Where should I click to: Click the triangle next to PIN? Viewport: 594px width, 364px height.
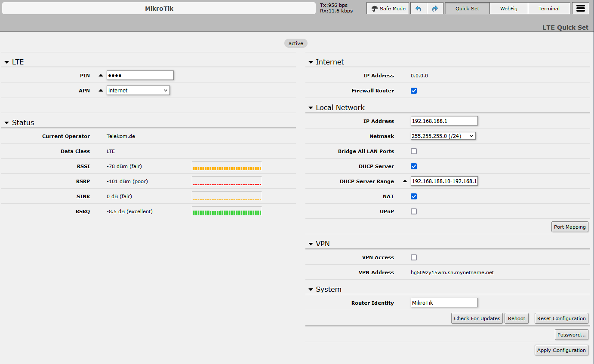101,75
